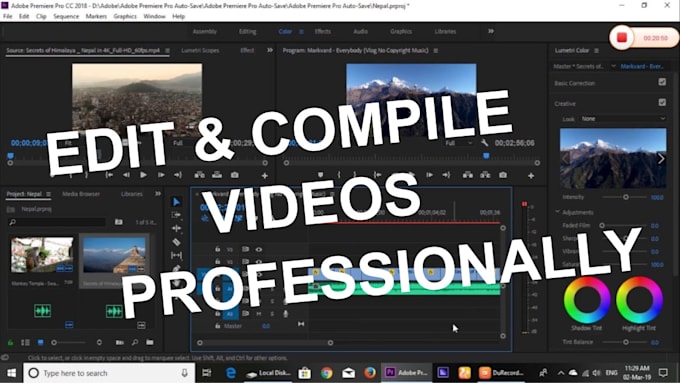Mute the A3 audio track
680x383 pixels.
pyautogui.click(x=258, y=314)
